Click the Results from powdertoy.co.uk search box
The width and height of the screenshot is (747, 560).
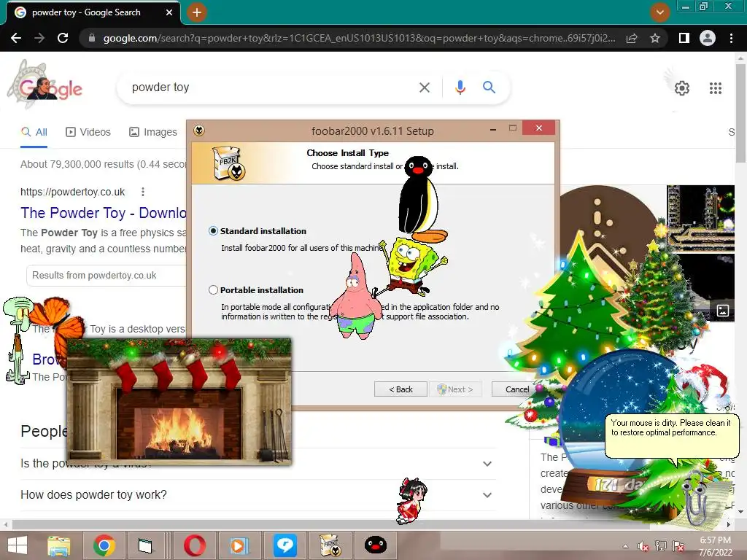coord(107,276)
